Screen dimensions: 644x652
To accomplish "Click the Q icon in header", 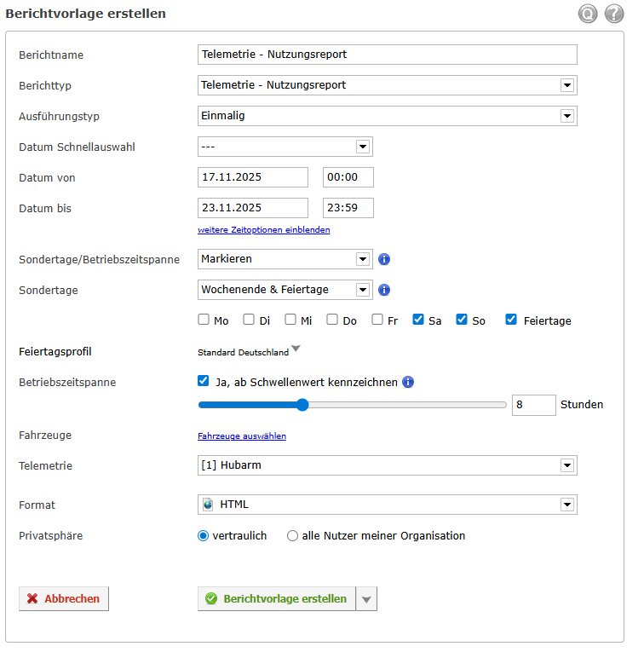I will point(588,14).
